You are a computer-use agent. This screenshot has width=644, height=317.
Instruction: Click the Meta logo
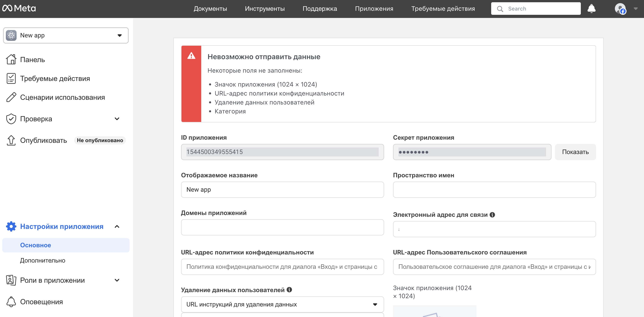(x=19, y=9)
